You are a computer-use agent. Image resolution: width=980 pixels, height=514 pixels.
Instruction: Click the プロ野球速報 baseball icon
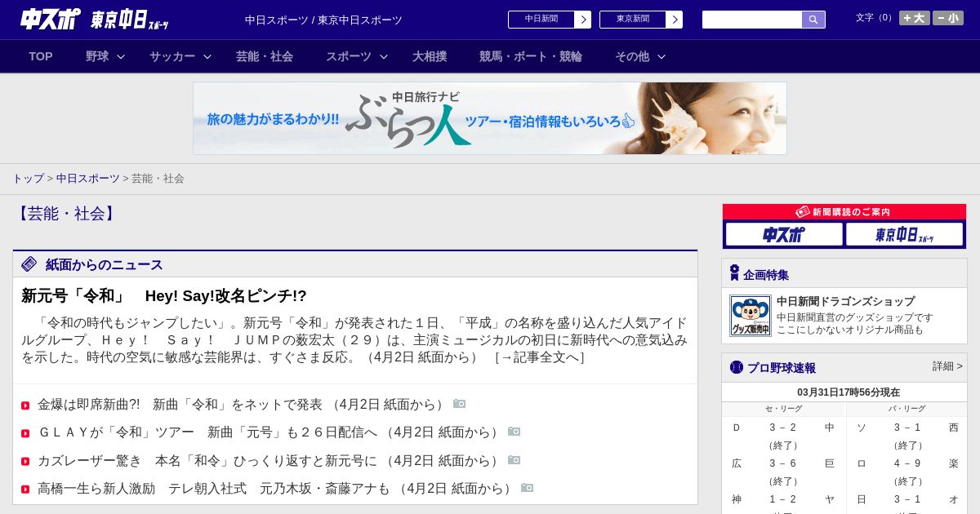pyautogui.click(x=737, y=367)
